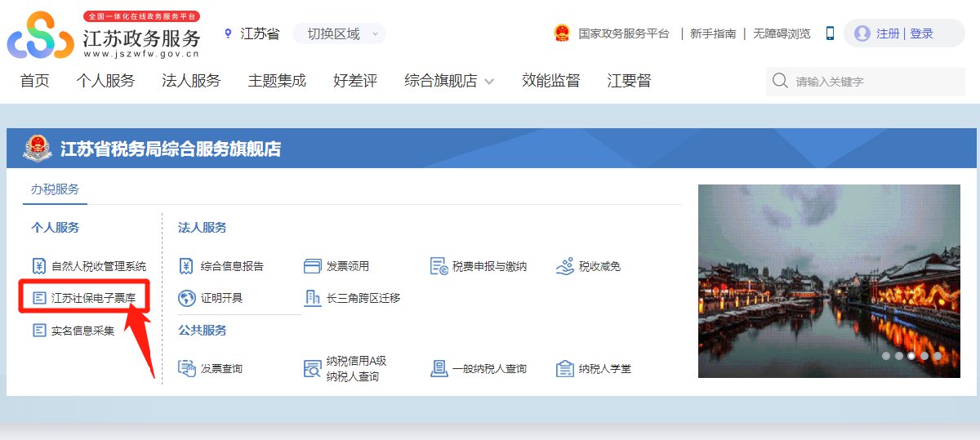Click the user avatar icon beside 注册
This screenshot has width=980, height=440.
[862, 33]
